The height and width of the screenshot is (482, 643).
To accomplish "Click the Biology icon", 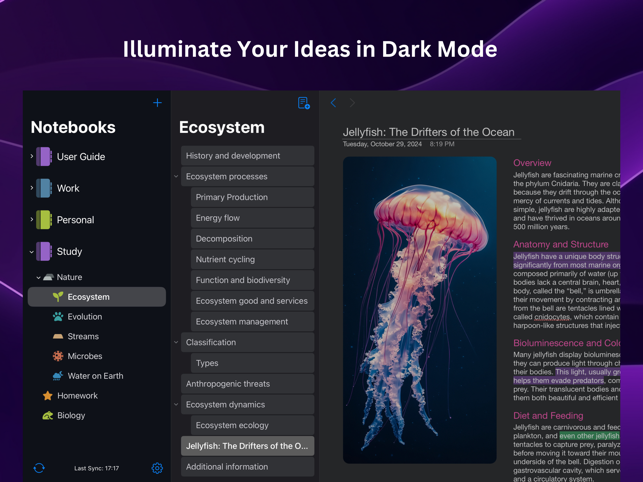I will point(48,415).
